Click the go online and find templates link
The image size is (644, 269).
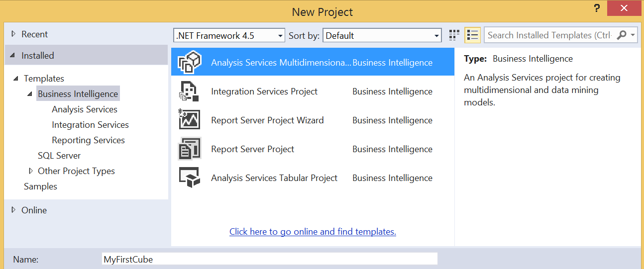pos(313,232)
